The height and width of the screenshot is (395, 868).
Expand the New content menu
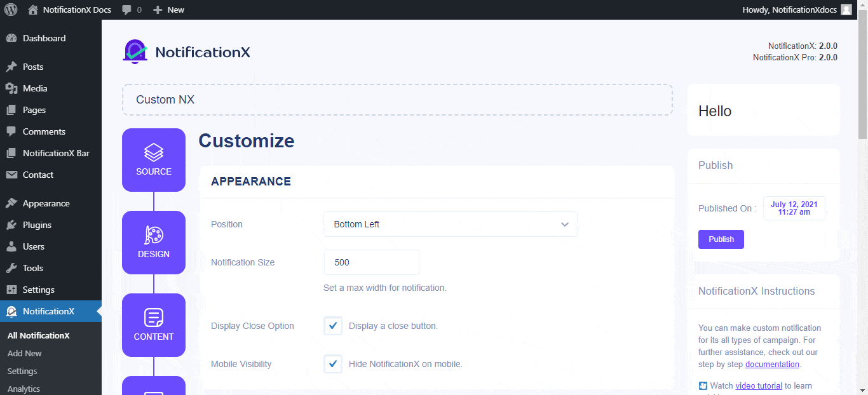169,10
